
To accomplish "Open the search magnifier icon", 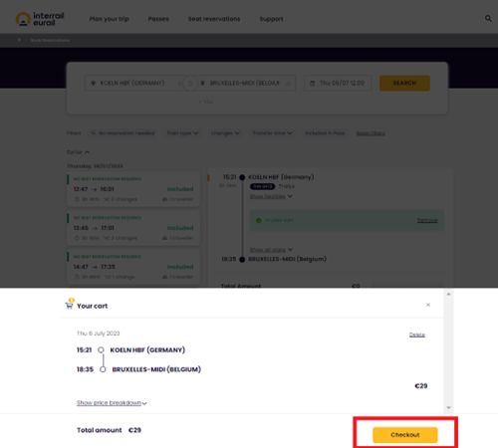I will 488,19.
